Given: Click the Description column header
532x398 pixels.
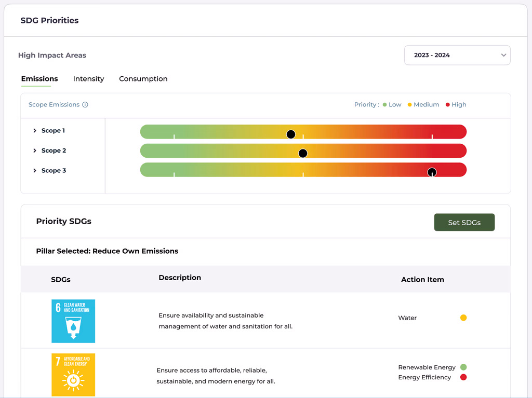Looking at the screenshot, I should pos(180,278).
